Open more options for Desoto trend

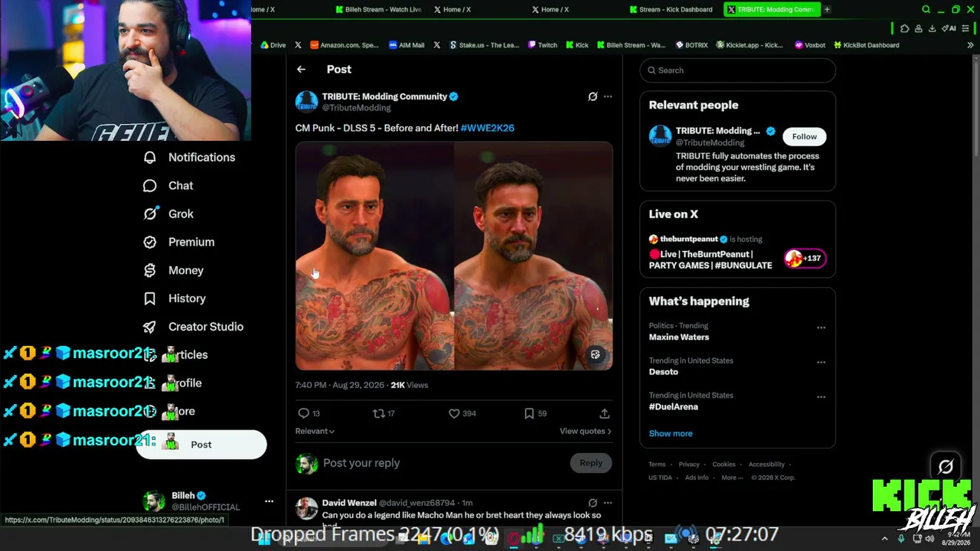821,363
